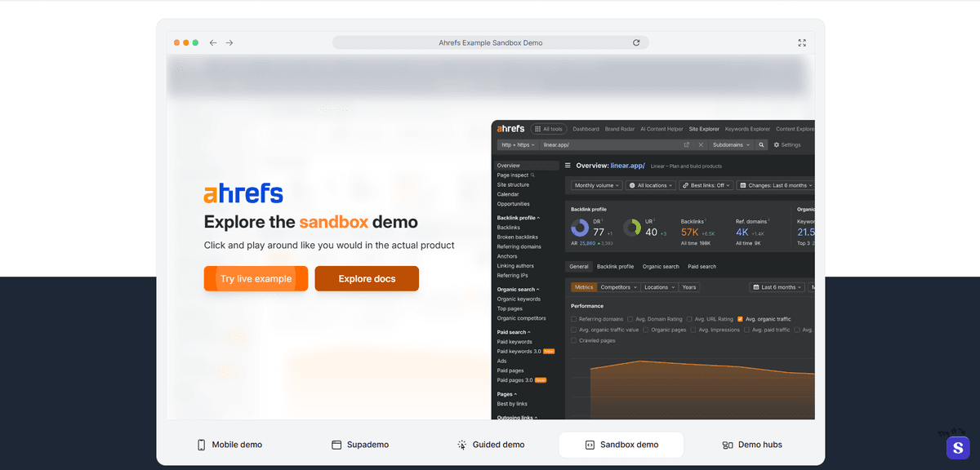This screenshot has width=980, height=470.
Task: Open Keywords Explorer in top menu
Action: tap(747, 129)
